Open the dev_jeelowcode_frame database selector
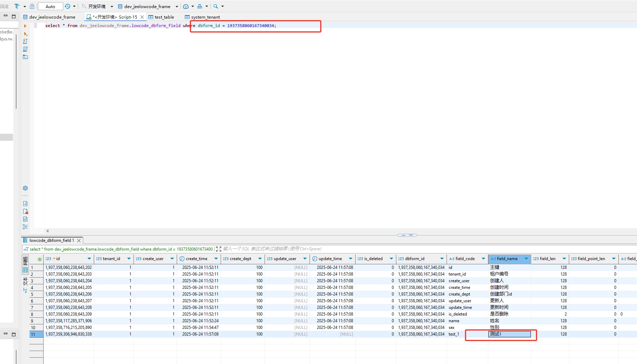The image size is (637, 364). click(148, 6)
